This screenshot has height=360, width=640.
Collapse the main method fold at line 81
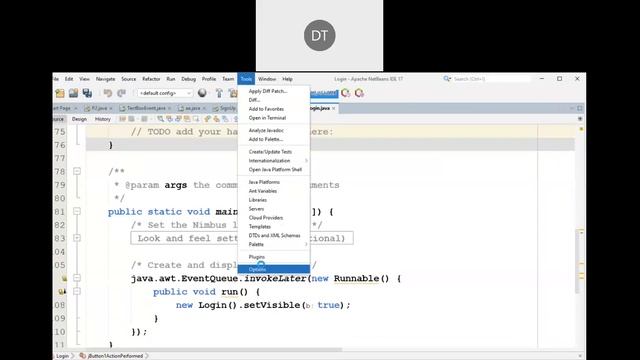point(77,211)
